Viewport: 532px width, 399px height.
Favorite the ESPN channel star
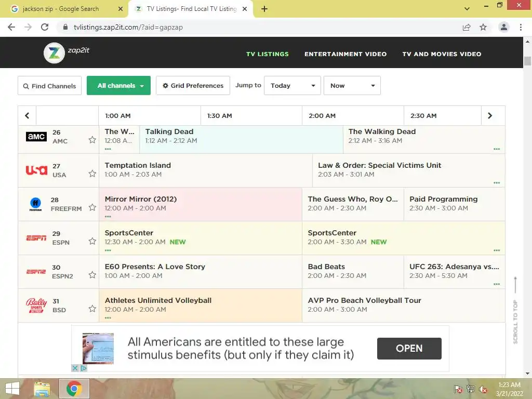click(x=92, y=241)
